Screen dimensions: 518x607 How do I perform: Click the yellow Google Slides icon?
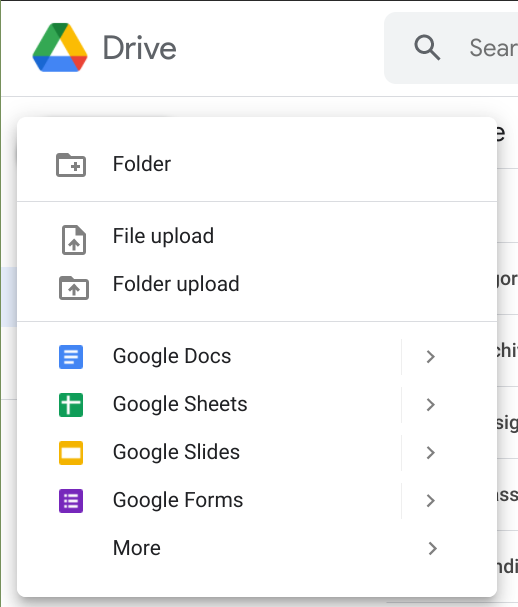[71, 453]
